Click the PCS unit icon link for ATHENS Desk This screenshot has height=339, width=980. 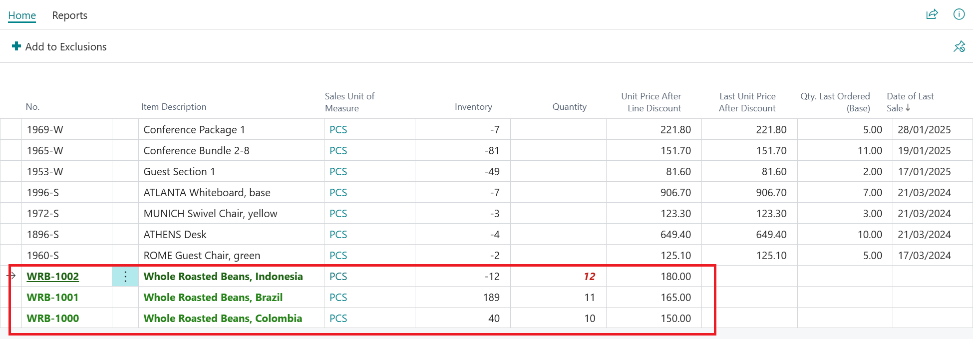tap(338, 234)
